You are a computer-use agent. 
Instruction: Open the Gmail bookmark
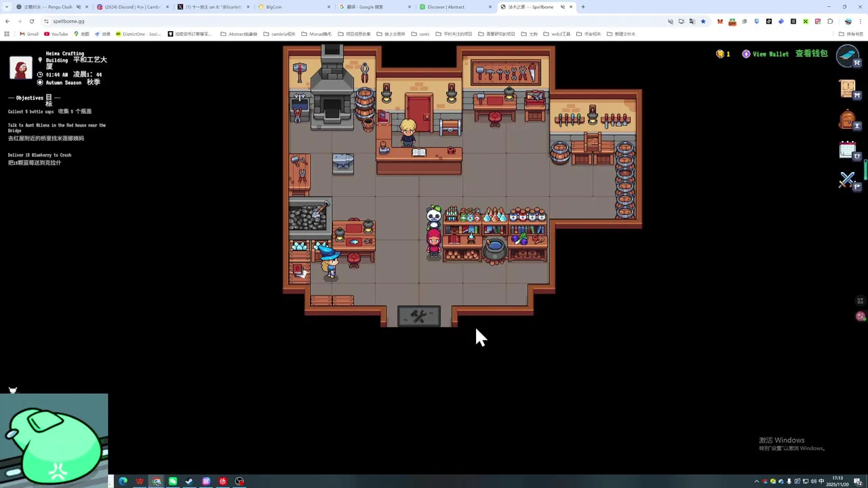click(29, 34)
